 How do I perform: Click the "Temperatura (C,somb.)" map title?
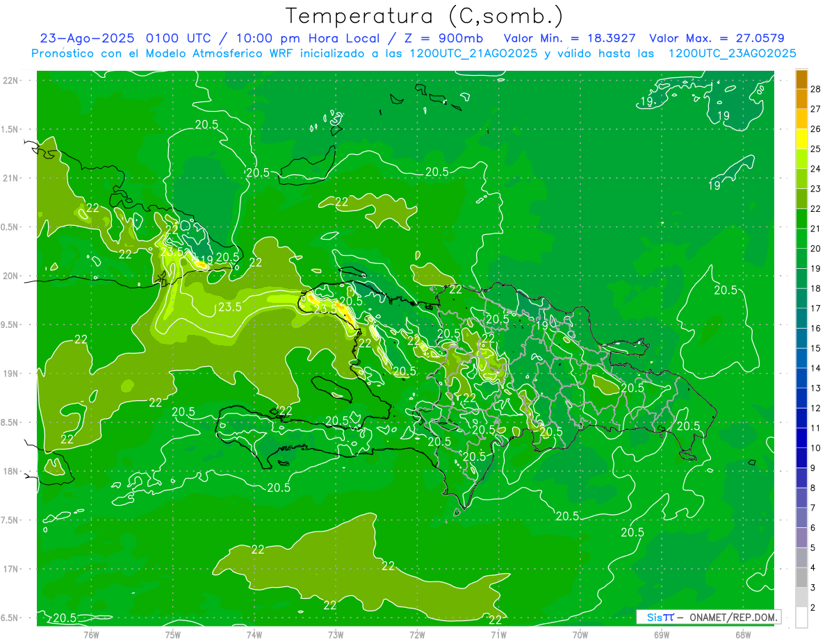click(x=425, y=16)
